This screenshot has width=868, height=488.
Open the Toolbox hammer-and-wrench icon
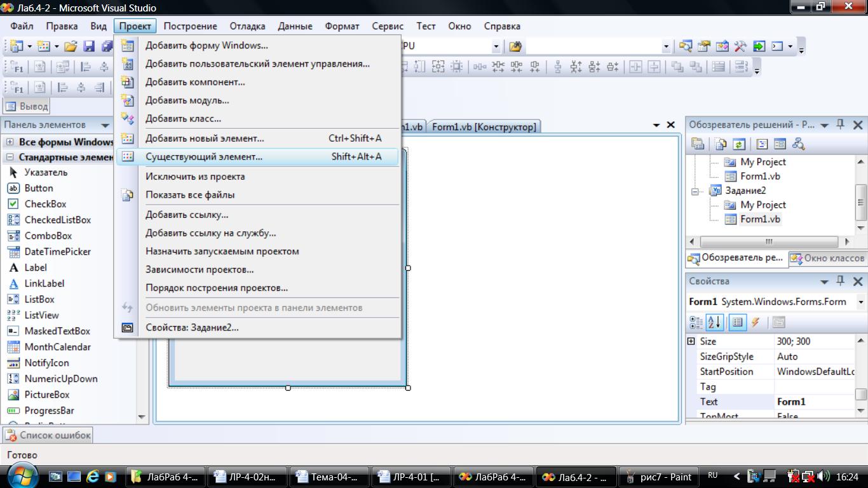coord(740,46)
